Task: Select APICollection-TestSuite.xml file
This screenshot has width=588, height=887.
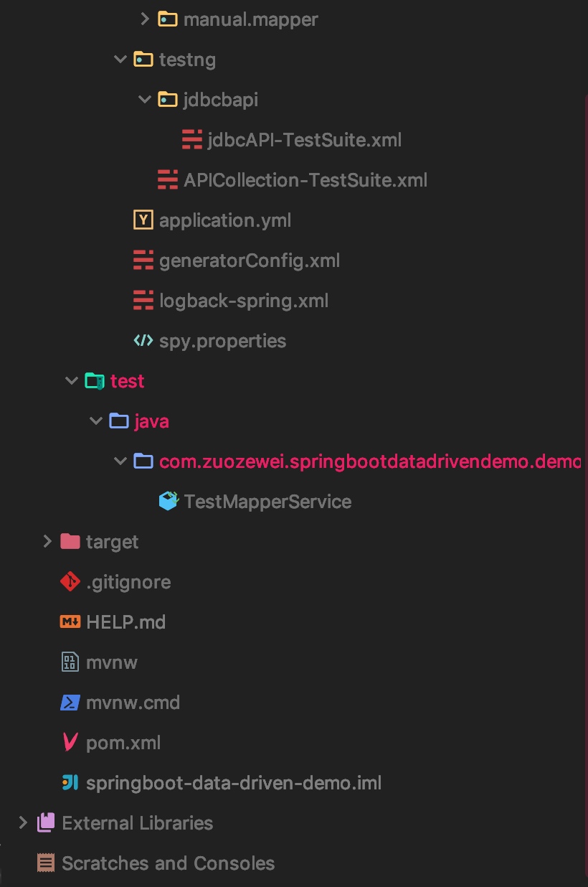Action: [305, 180]
